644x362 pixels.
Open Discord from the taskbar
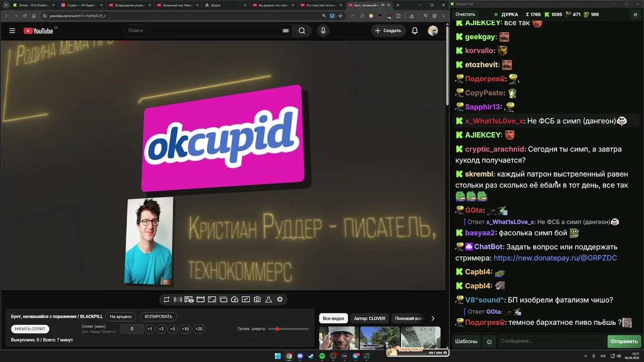(x=300, y=356)
